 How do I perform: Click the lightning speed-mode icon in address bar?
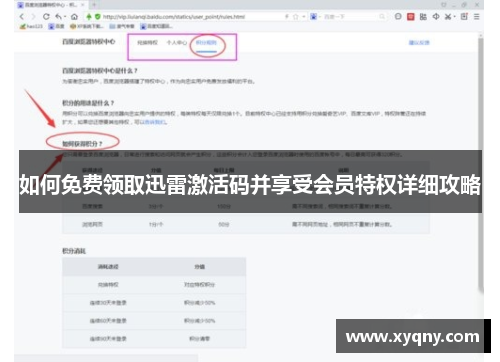287,16
